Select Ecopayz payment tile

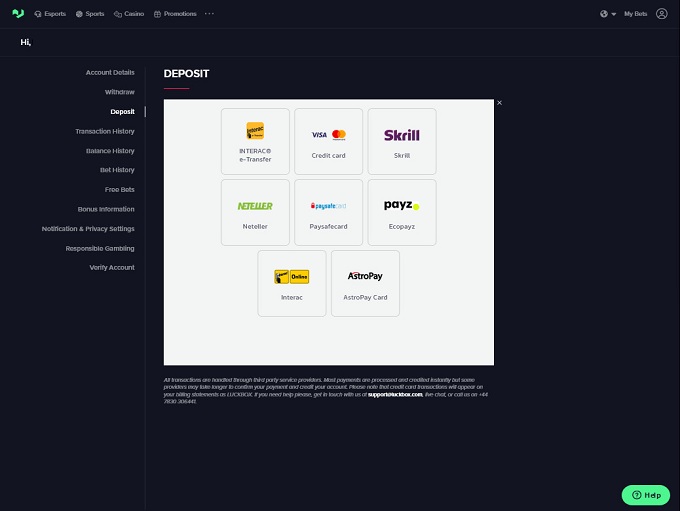pyautogui.click(x=402, y=212)
